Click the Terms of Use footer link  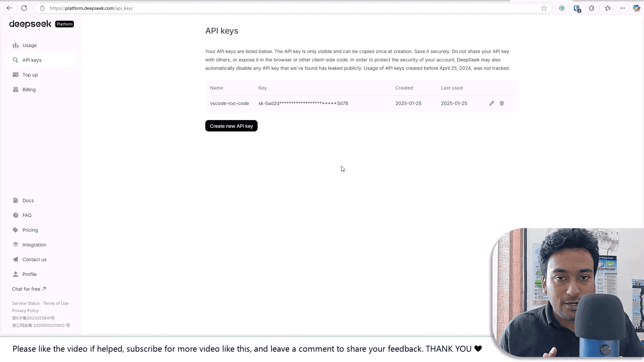(x=56, y=303)
